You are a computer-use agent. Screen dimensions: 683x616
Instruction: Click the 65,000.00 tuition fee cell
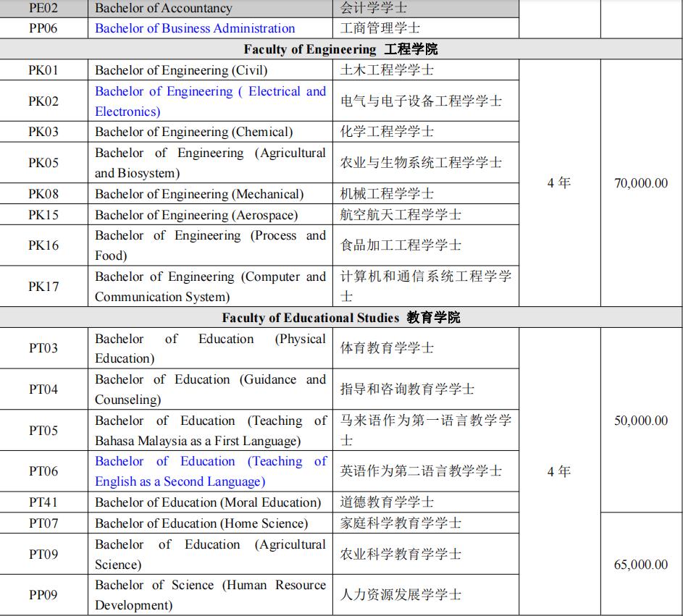click(x=640, y=564)
